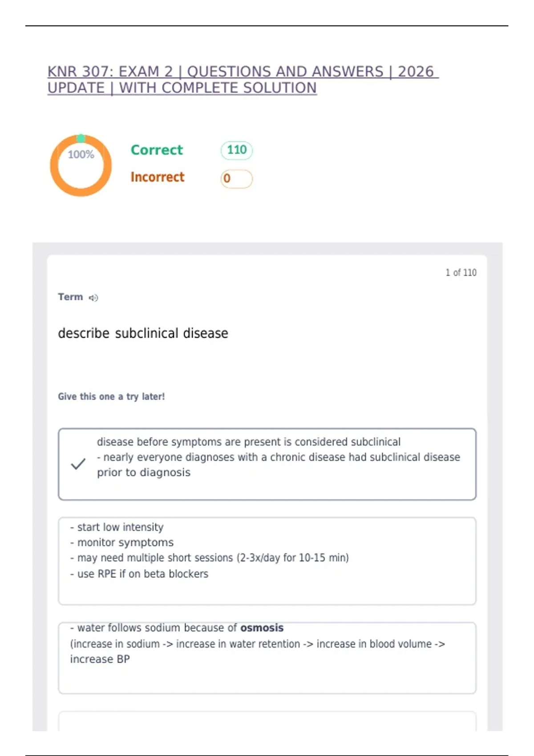
Task: Click the green Correct label
Action: 157,150
